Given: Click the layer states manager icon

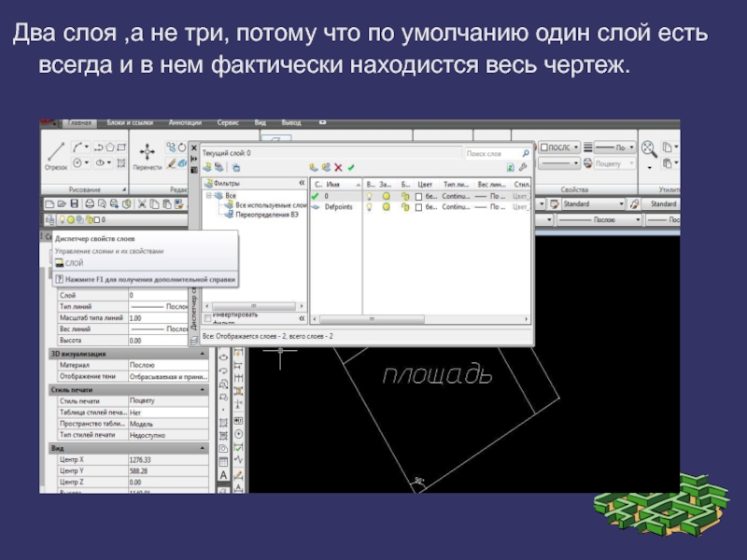Looking at the screenshot, I should tap(236, 167).
